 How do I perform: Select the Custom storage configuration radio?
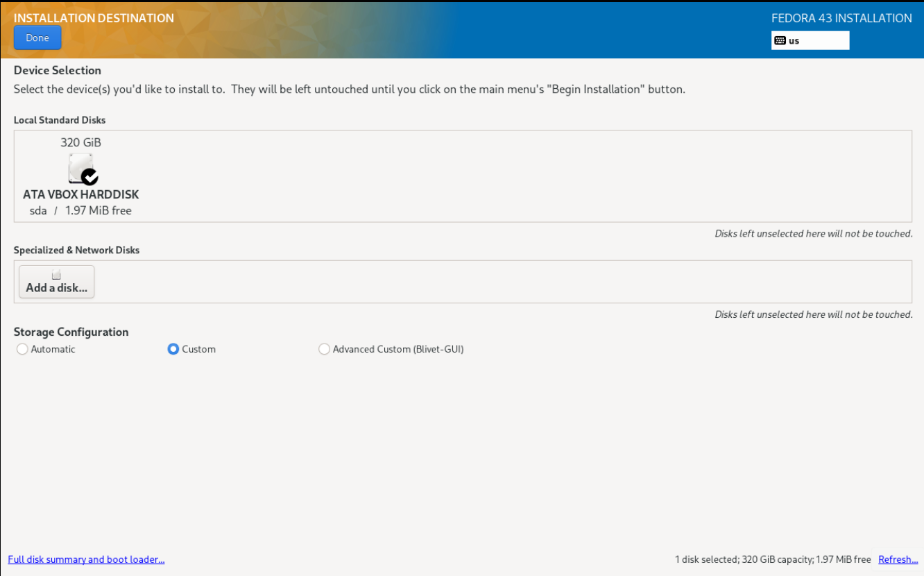pyautogui.click(x=173, y=349)
